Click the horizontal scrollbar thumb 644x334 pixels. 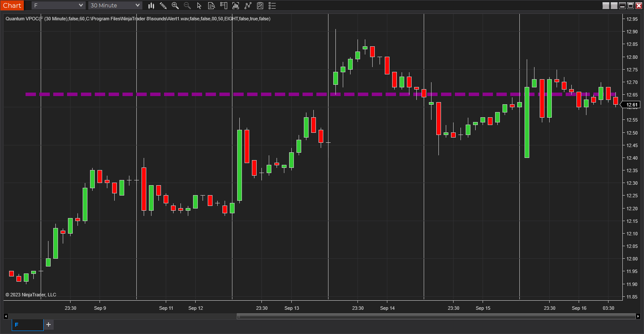coord(436,316)
